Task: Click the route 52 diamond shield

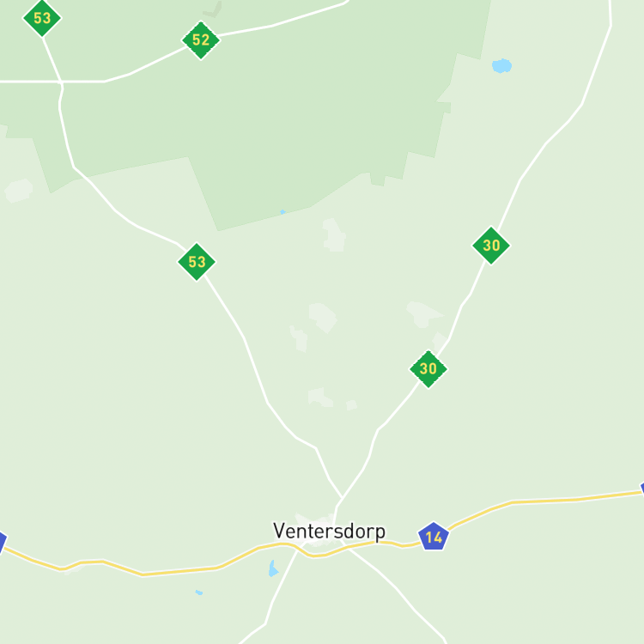Action: coord(201,40)
